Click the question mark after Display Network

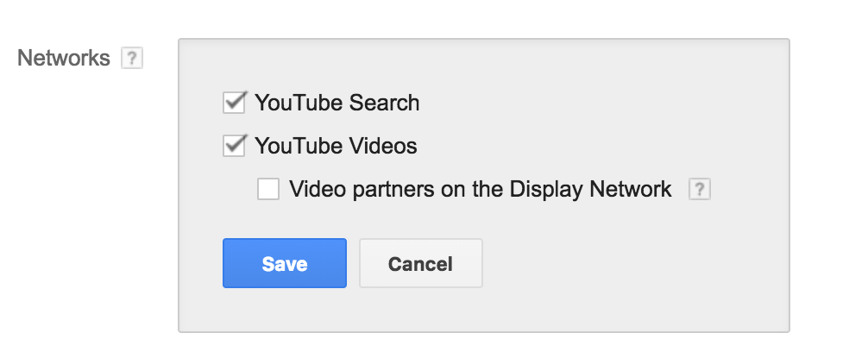point(699,189)
